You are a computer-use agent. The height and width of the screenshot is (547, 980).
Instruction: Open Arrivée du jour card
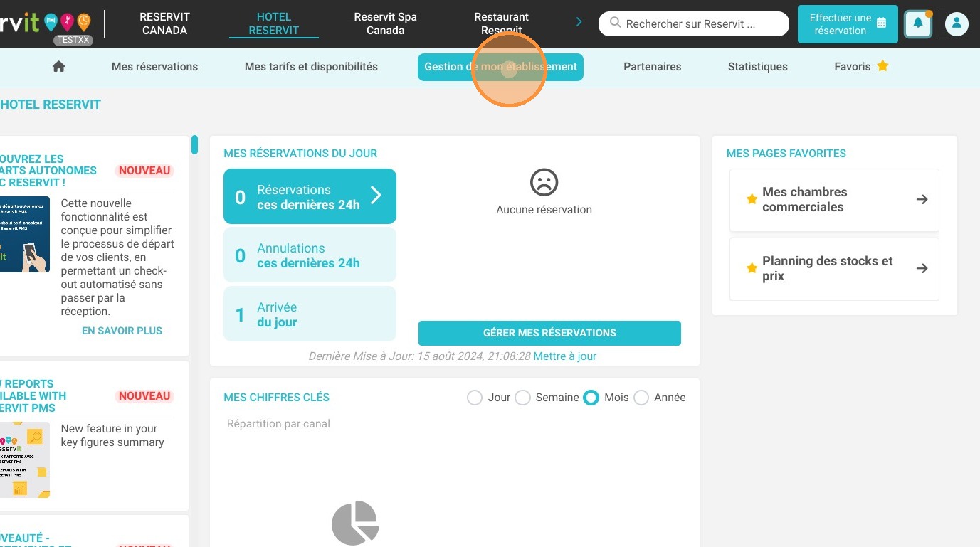tap(310, 314)
